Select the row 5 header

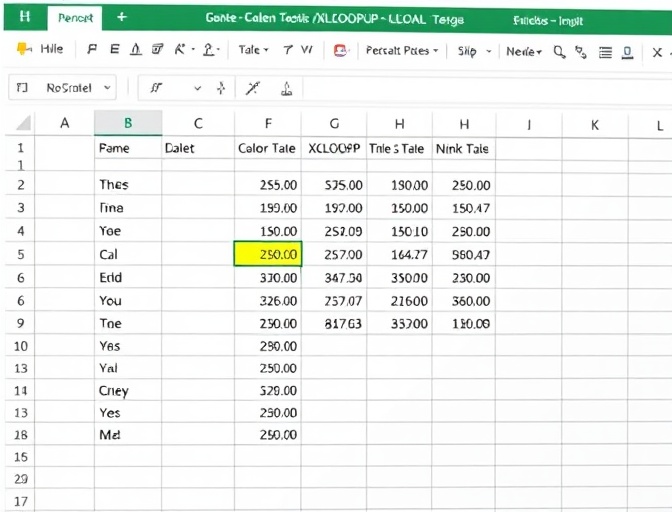20,255
